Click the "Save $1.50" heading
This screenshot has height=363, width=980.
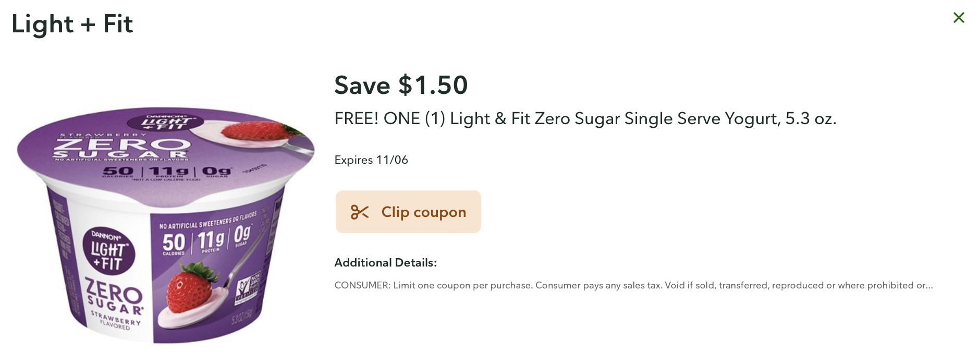pyautogui.click(x=401, y=85)
